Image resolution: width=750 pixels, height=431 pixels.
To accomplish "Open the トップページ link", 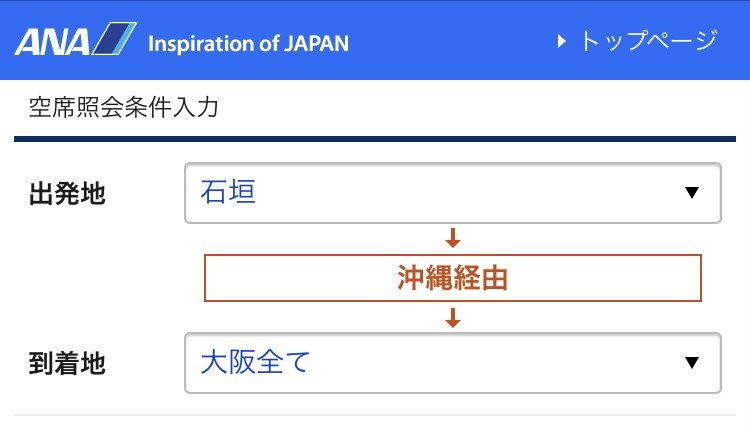I will [x=638, y=41].
